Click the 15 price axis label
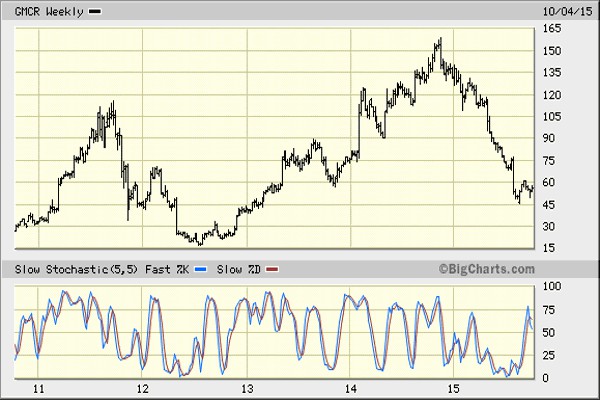 coord(549,248)
